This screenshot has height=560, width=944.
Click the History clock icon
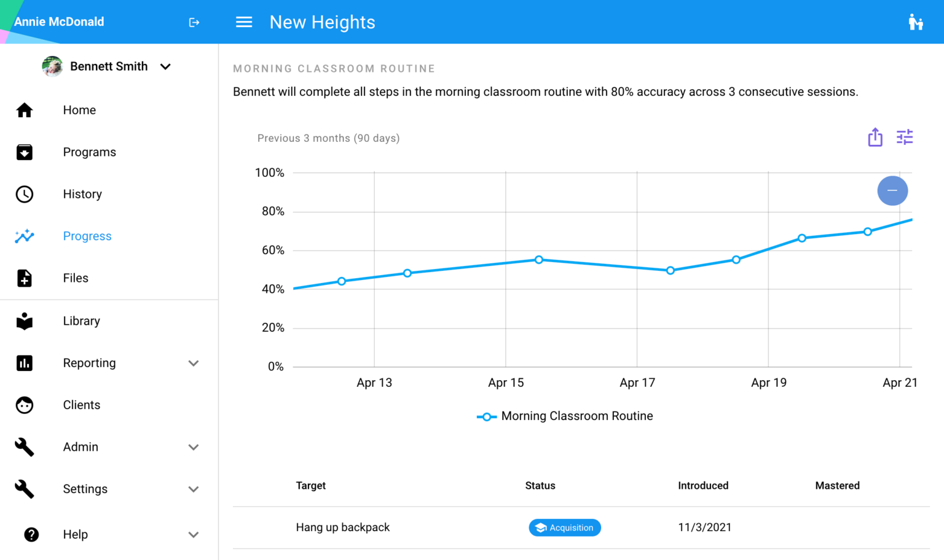[25, 194]
